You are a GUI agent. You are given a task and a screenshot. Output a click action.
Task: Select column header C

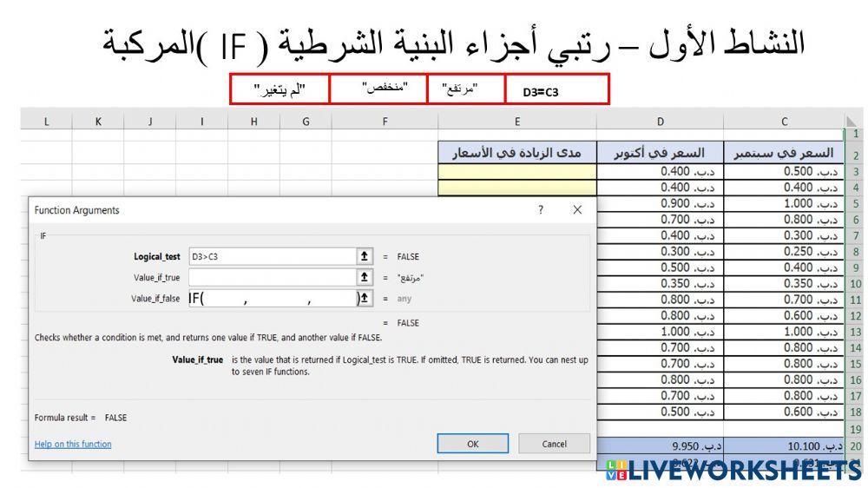pos(784,122)
